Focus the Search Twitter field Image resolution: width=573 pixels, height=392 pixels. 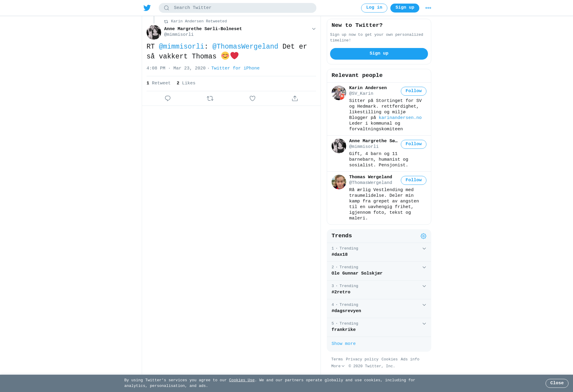point(238,8)
